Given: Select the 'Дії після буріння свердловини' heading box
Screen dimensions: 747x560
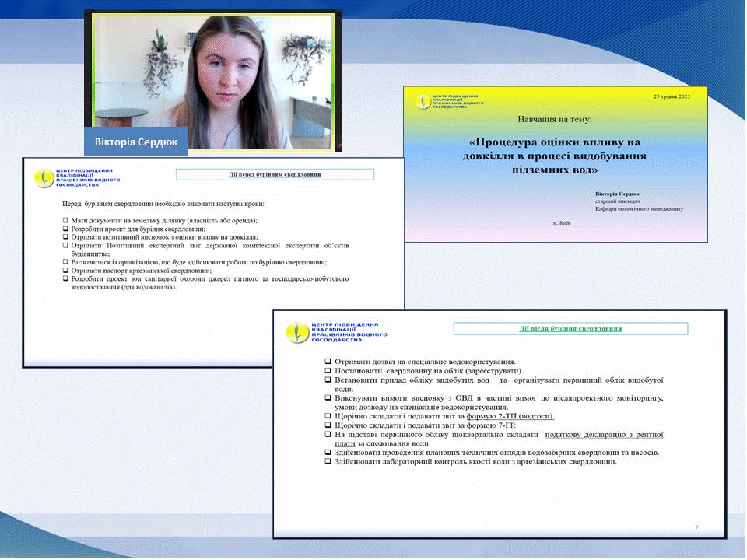Looking at the screenshot, I should [x=570, y=328].
